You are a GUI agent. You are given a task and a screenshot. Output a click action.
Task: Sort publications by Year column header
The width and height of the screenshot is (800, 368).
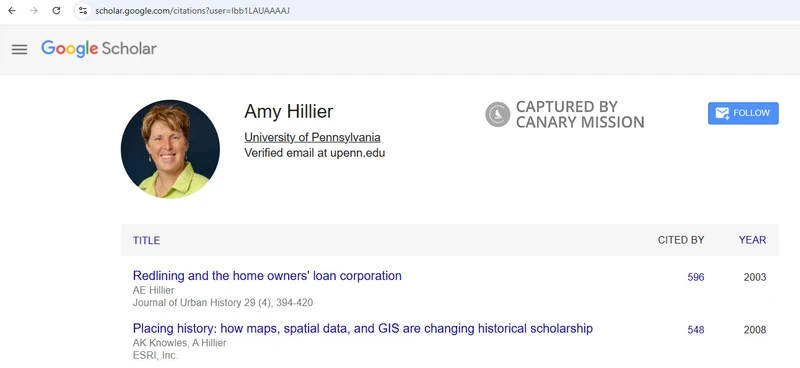(752, 240)
